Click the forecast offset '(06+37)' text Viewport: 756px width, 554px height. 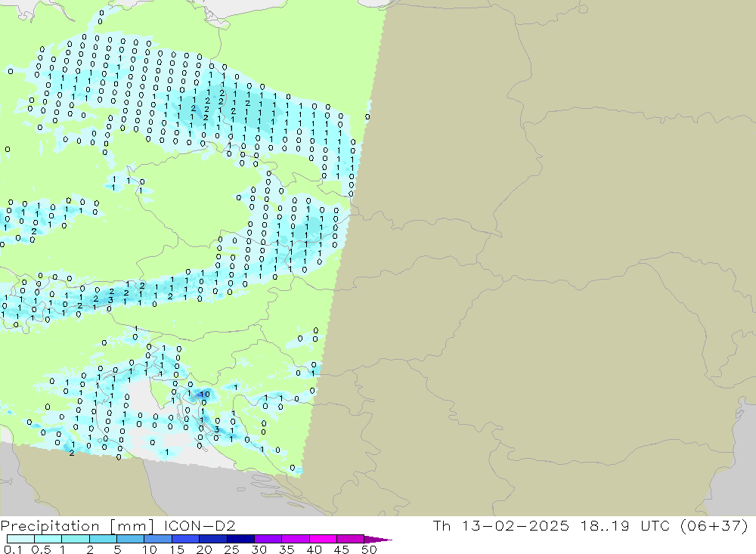[714, 525]
